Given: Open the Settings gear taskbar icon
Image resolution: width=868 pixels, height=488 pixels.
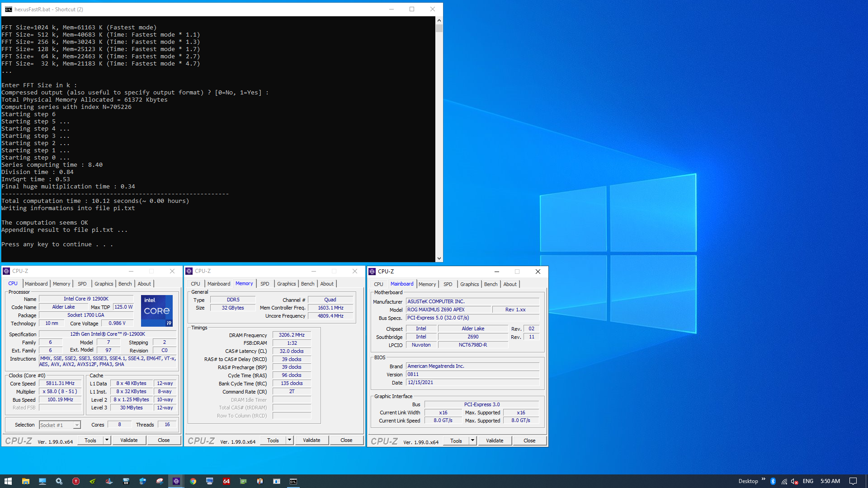Looking at the screenshot, I should tap(59, 481).
